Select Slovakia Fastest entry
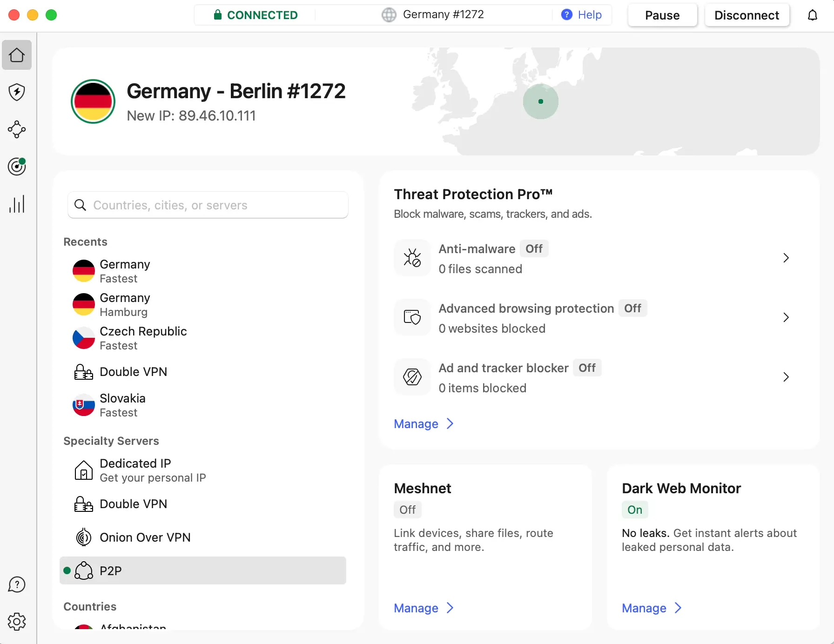Image resolution: width=834 pixels, height=644 pixels. click(x=203, y=405)
